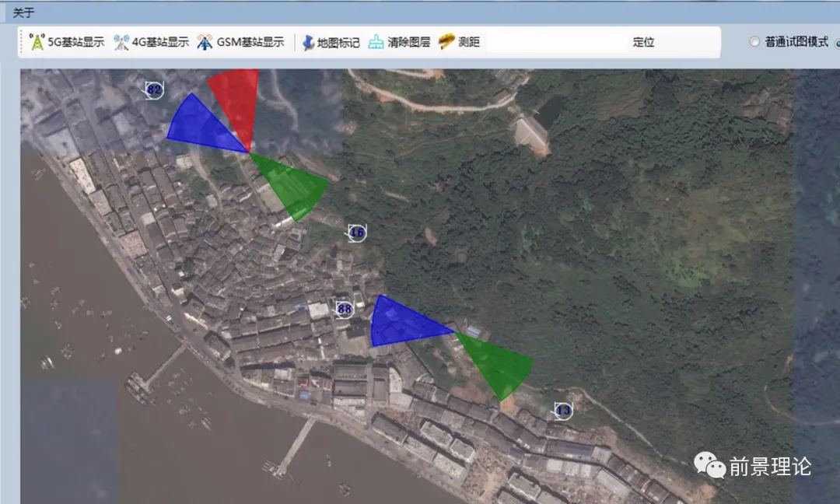Click the 4G基站显示 tower icon
840x504 pixels.
coord(121,42)
